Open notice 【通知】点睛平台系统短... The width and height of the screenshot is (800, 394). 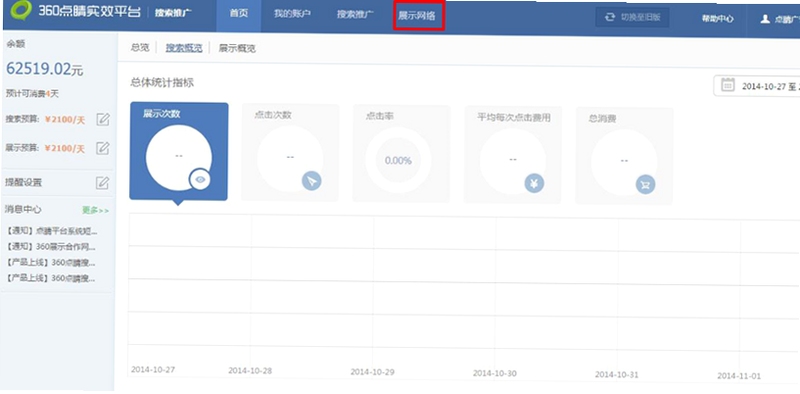point(52,231)
